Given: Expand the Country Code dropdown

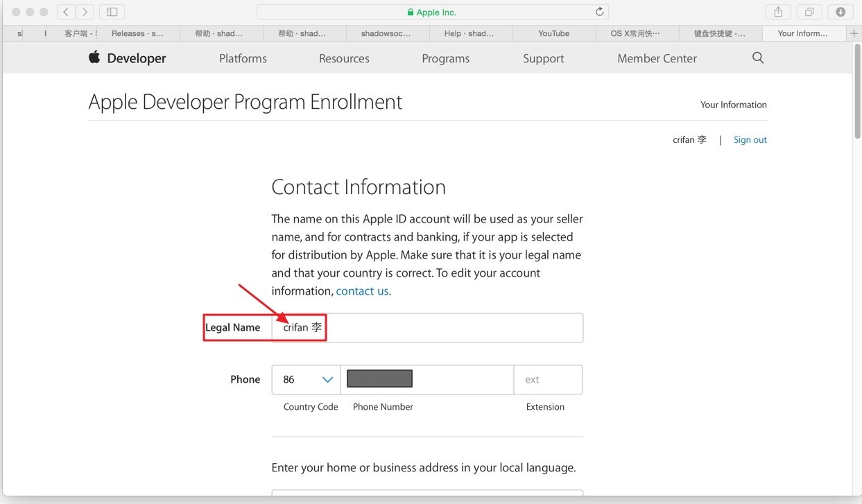Looking at the screenshot, I should (306, 380).
